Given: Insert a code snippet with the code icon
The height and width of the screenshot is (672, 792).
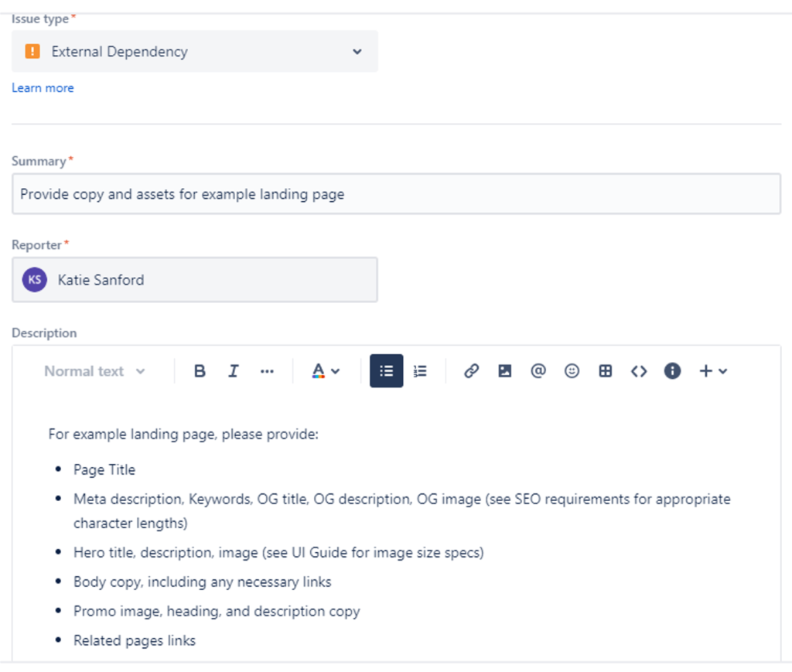Looking at the screenshot, I should (639, 370).
